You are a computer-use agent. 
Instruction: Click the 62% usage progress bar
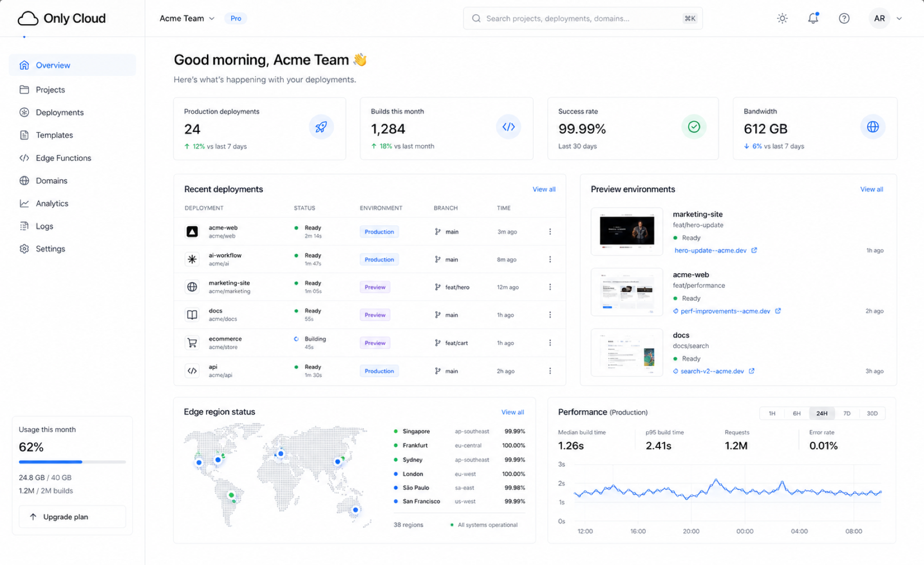[x=72, y=462]
